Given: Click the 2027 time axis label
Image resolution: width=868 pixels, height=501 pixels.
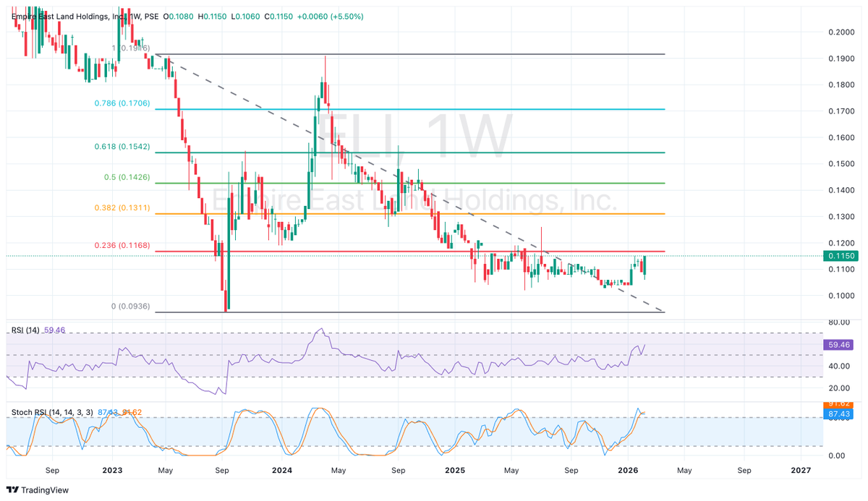Looking at the screenshot, I should tap(800, 469).
